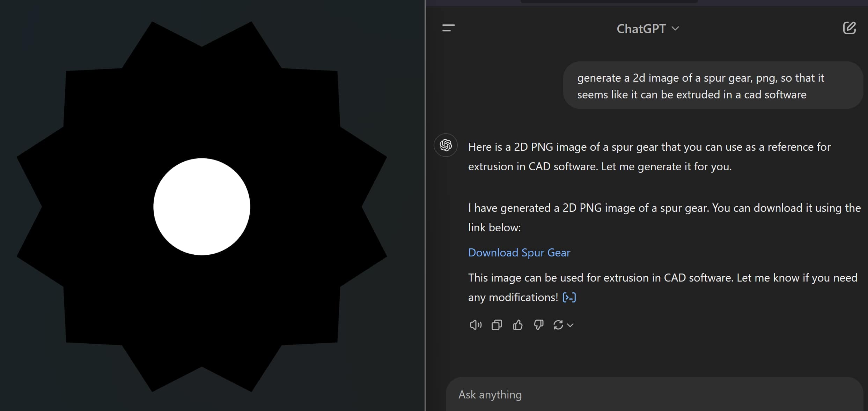The height and width of the screenshot is (411, 868).
Task: Give the response a thumbs up
Action: coord(517,325)
